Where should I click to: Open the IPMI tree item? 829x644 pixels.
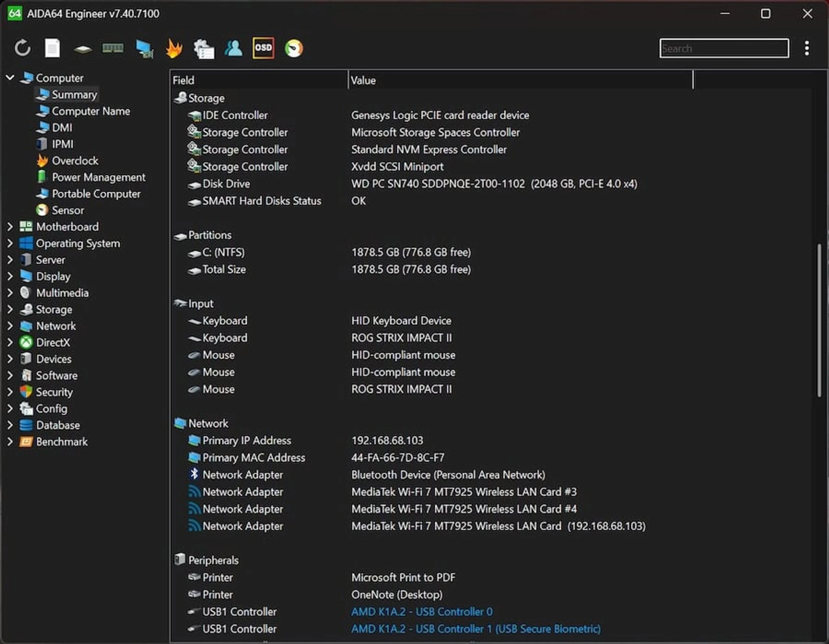[x=63, y=144]
